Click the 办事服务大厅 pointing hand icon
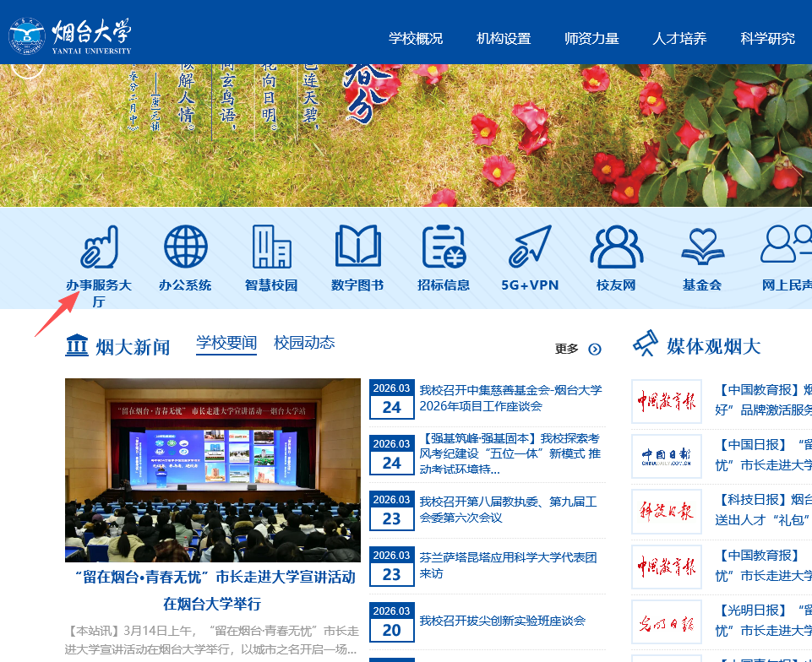This screenshot has height=662, width=812. pyautogui.click(x=99, y=247)
